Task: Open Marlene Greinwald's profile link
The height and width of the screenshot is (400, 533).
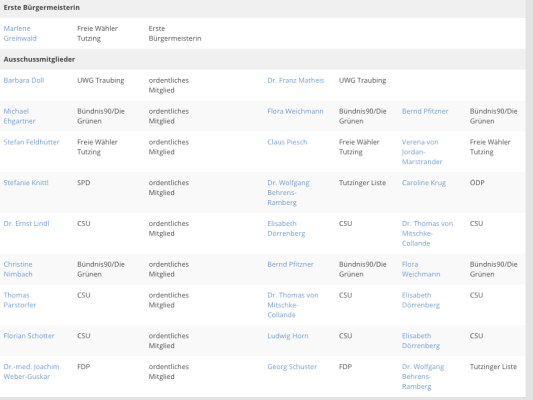Action: coord(20,33)
